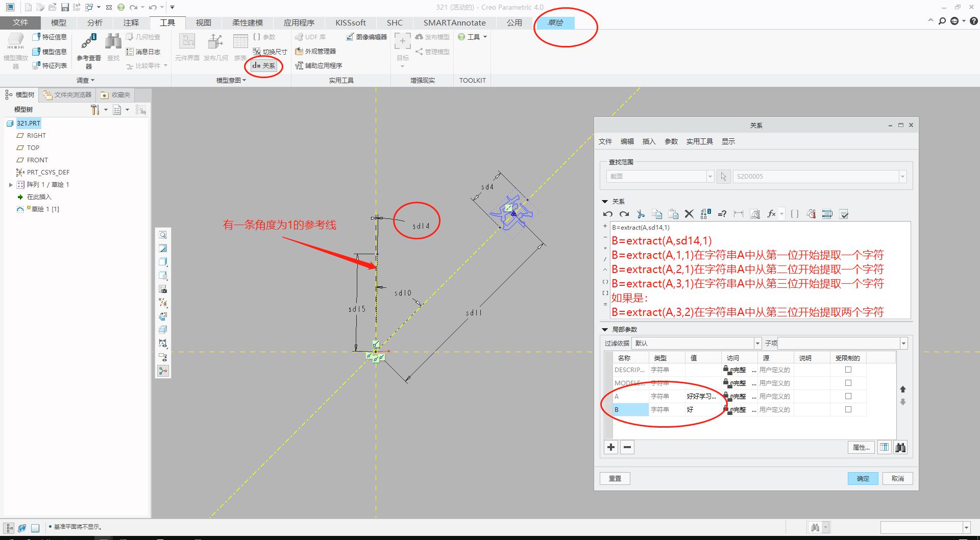Click the fx insert function icon

771,214
